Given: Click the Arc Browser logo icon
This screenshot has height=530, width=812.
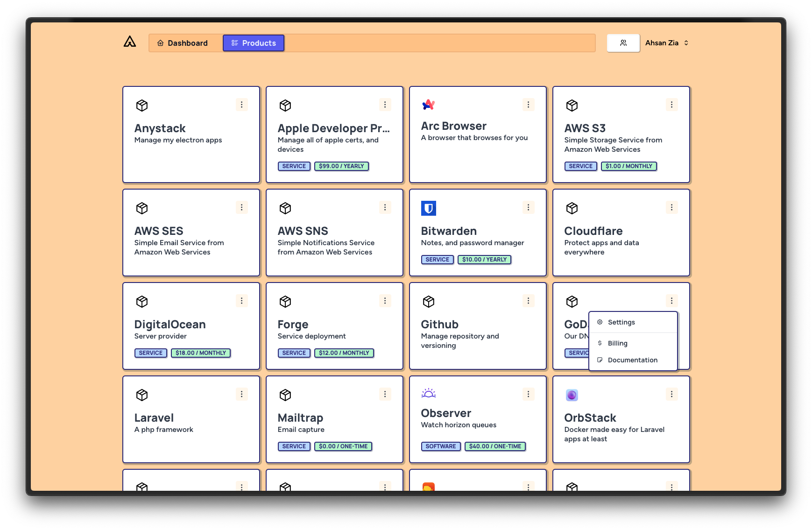Looking at the screenshot, I should [429, 105].
